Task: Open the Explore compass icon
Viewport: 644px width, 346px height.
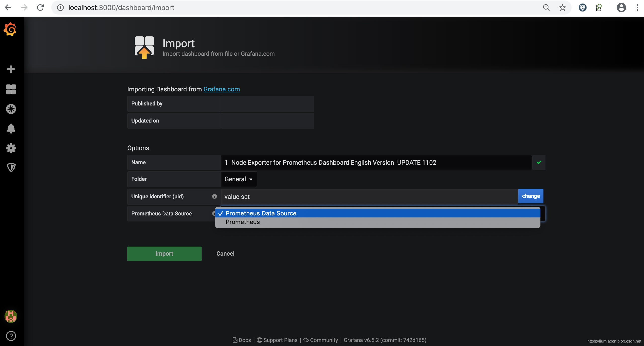Action: coord(11,109)
